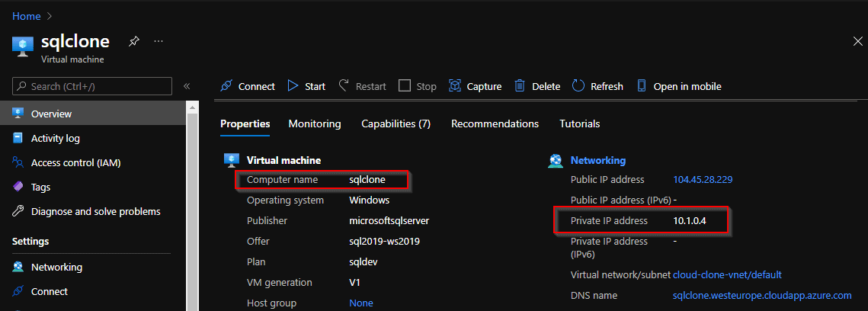The width and height of the screenshot is (868, 311).
Task: Click the Start button in toolbar
Action: tap(306, 86)
